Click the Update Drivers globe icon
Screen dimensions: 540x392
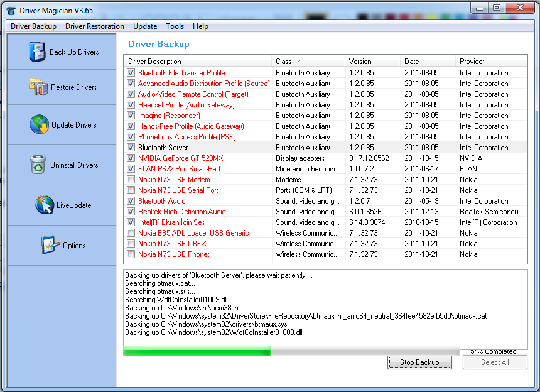tap(39, 124)
